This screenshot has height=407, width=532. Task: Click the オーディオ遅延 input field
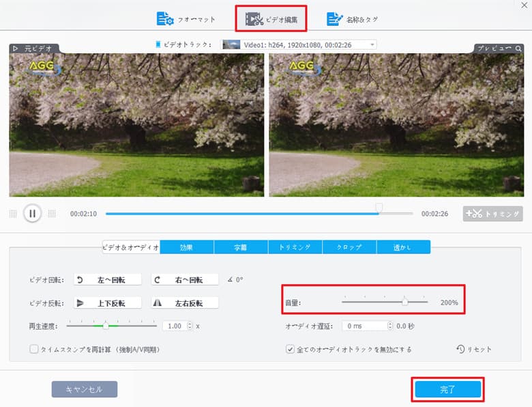(x=364, y=326)
